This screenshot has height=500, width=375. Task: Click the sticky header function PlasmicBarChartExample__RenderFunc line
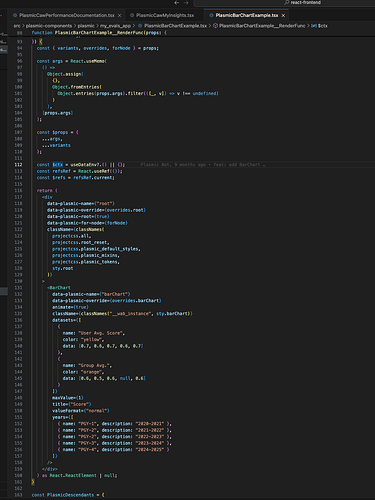coord(99,33)
